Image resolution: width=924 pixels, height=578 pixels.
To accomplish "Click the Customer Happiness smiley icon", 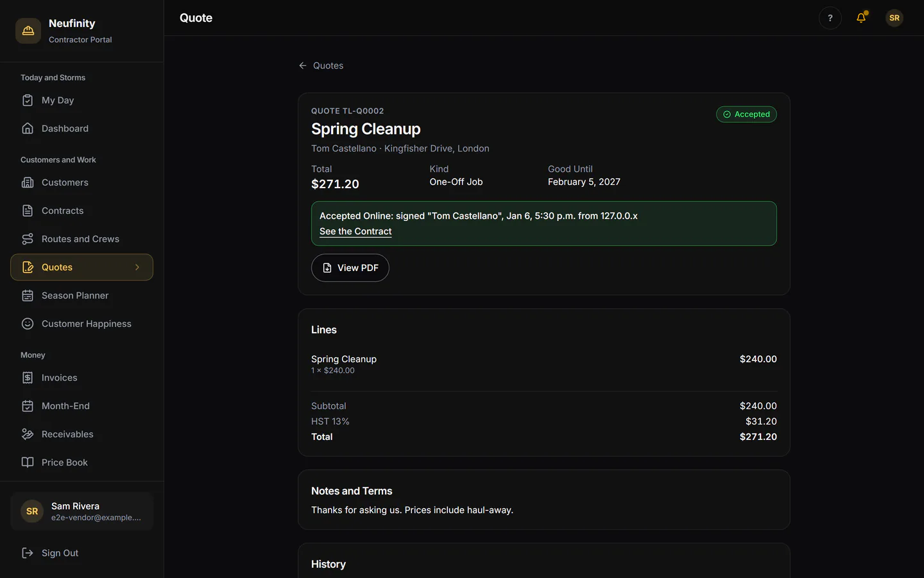I will click(28, 324).
